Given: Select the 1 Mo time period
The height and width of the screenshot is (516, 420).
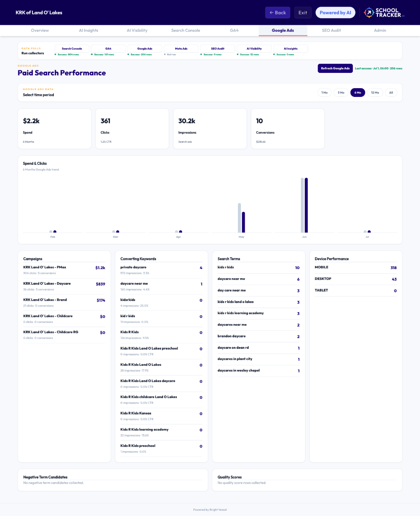Looking at the screenshot, I should click(x=325, y=93).
